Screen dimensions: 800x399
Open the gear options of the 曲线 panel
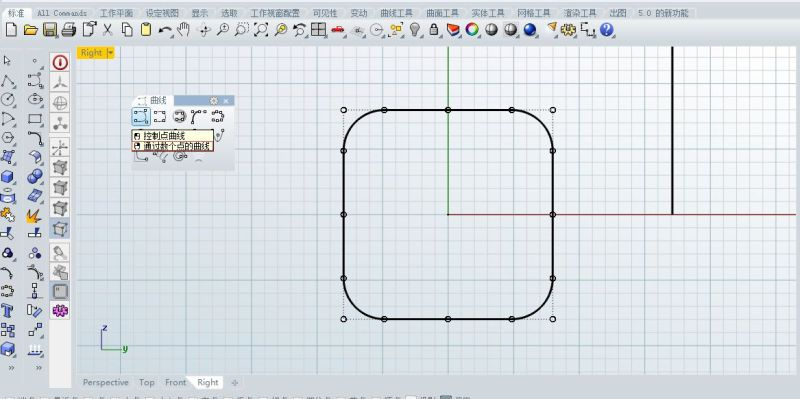click(x=214, y=101)
